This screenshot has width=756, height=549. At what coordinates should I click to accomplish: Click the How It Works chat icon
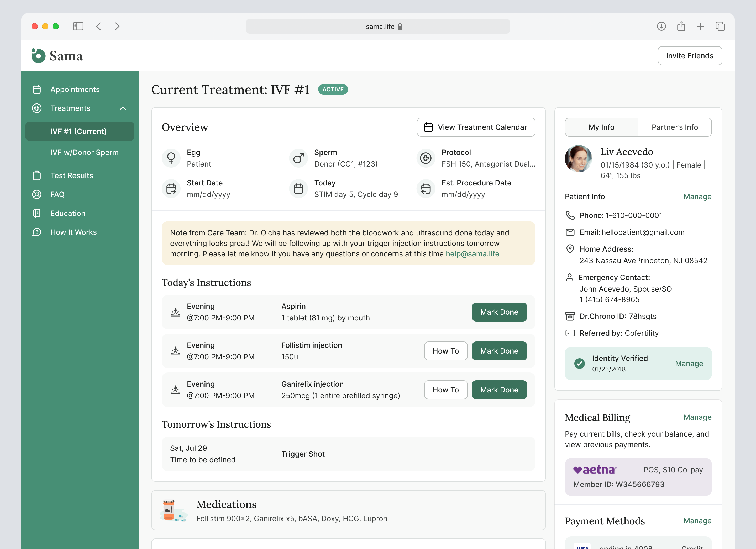click(x=37, y=232)
